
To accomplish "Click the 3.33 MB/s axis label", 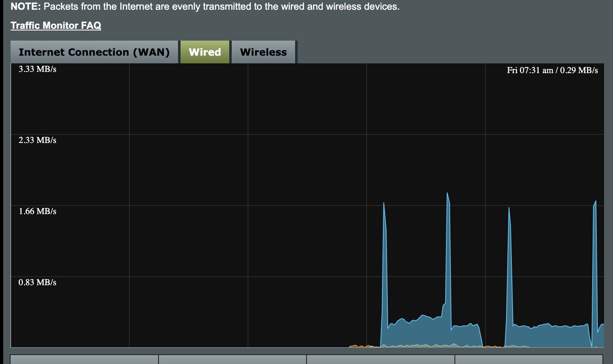I will point(37,69).
